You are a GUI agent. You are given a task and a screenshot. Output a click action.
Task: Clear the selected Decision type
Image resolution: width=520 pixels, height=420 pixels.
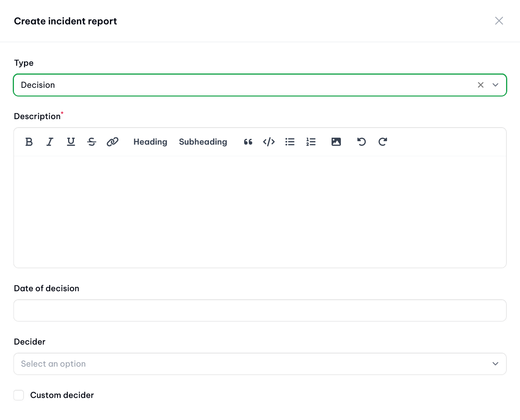[x=481, y=85]
